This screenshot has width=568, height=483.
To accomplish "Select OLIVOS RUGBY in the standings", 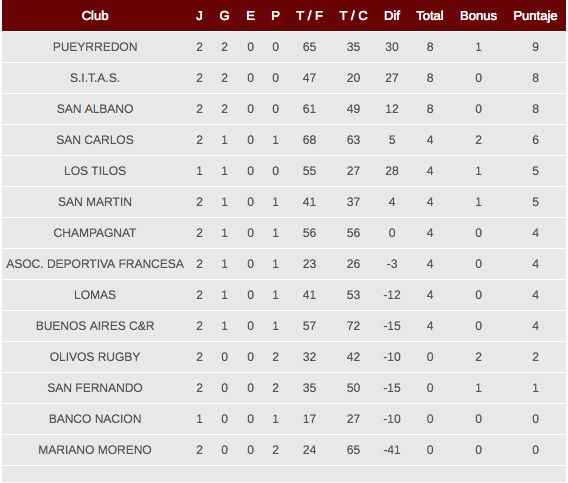I will 95,357.
